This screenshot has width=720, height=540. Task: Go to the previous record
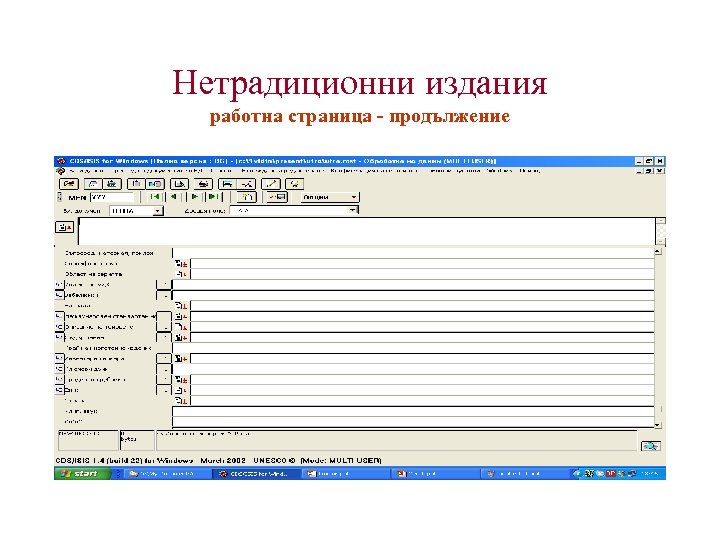click(173, 197)
